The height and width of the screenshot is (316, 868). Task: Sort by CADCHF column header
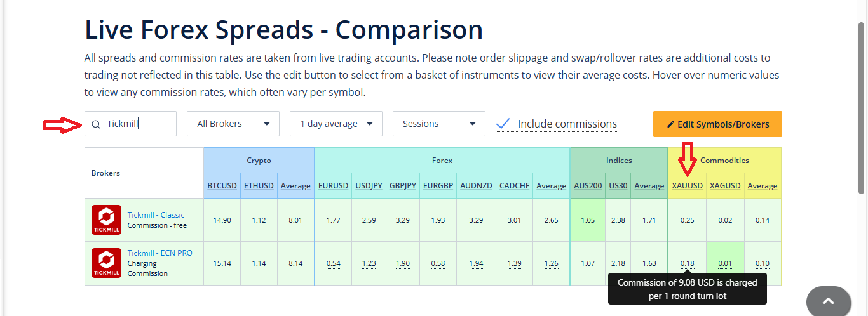coord(514,186)
